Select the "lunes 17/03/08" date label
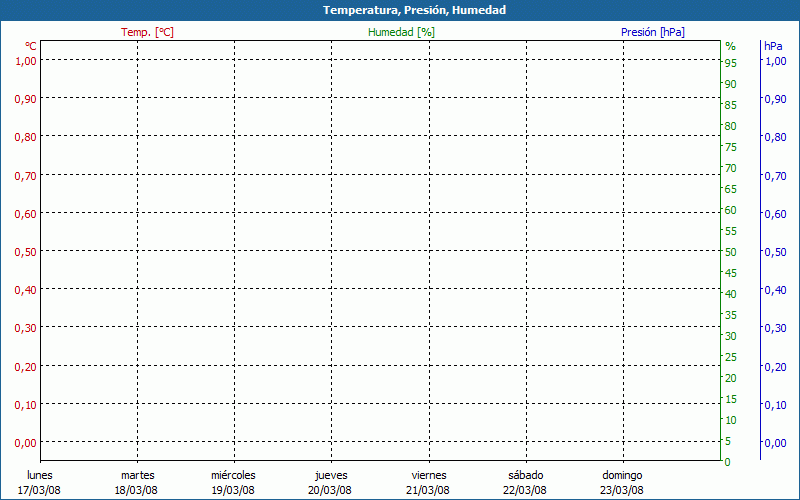 pos(40,482)
